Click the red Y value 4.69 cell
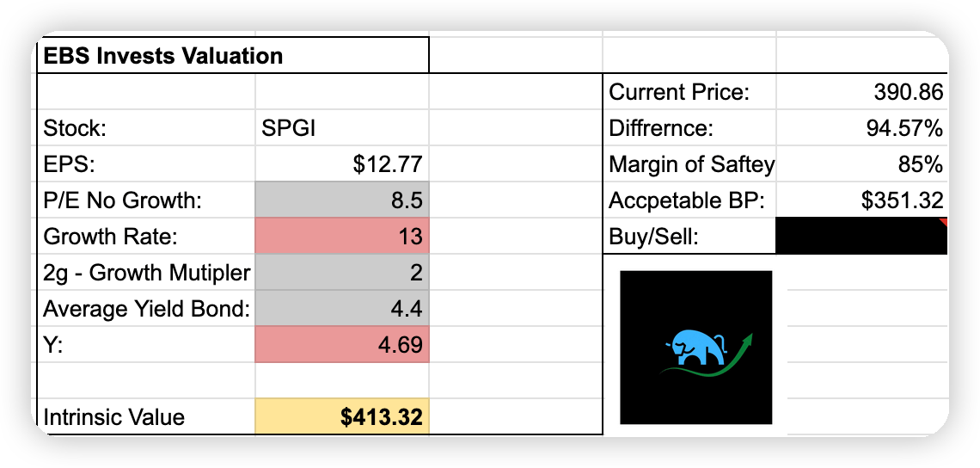The image size is (980, 468). pos(341,345)
